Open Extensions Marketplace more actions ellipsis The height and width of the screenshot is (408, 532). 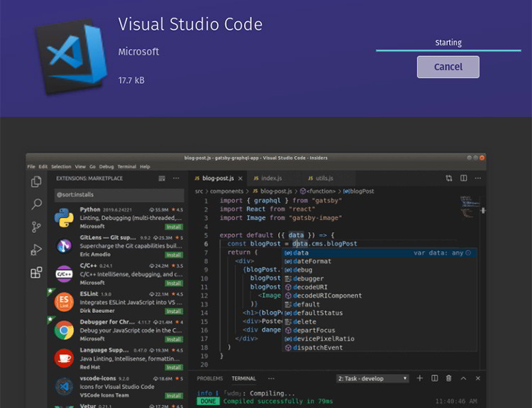pyautogui.click(x=176, y=179)
